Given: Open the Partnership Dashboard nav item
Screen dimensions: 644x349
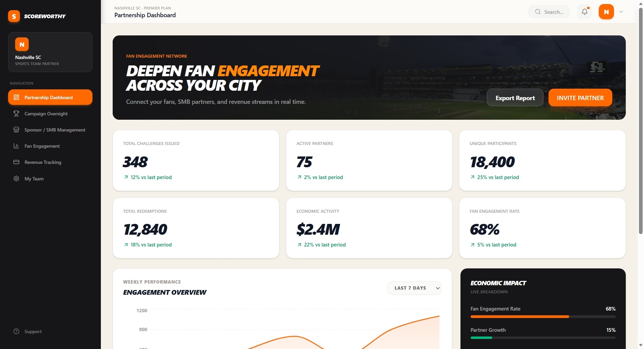Looking at the screenshot, I should pos(50,97).
